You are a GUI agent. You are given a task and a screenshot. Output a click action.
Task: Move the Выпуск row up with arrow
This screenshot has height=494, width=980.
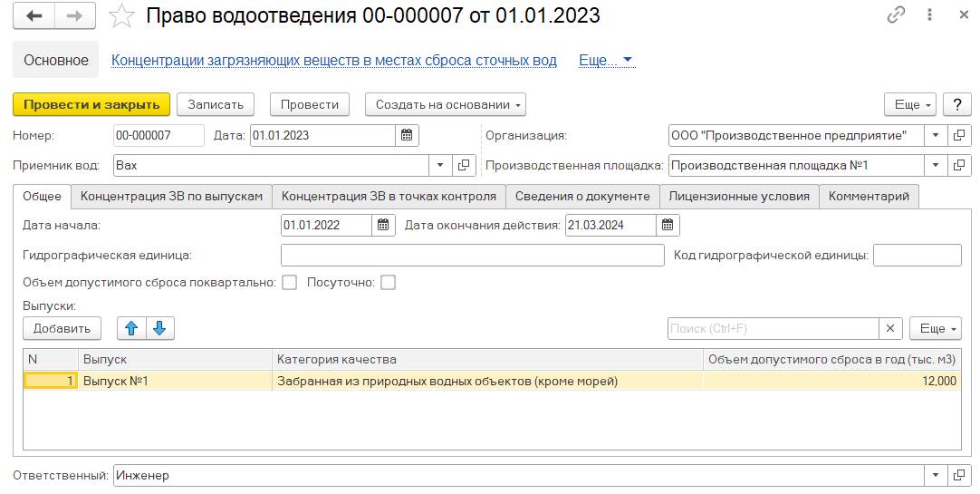[x=130, y=328]
